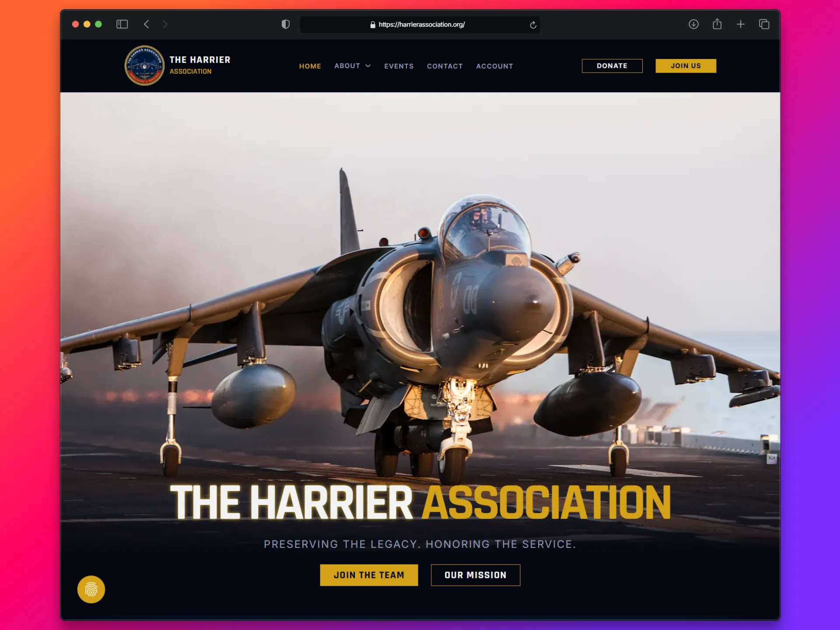
Task: Click the Share icon in toolbar
Action: point(717,24)
